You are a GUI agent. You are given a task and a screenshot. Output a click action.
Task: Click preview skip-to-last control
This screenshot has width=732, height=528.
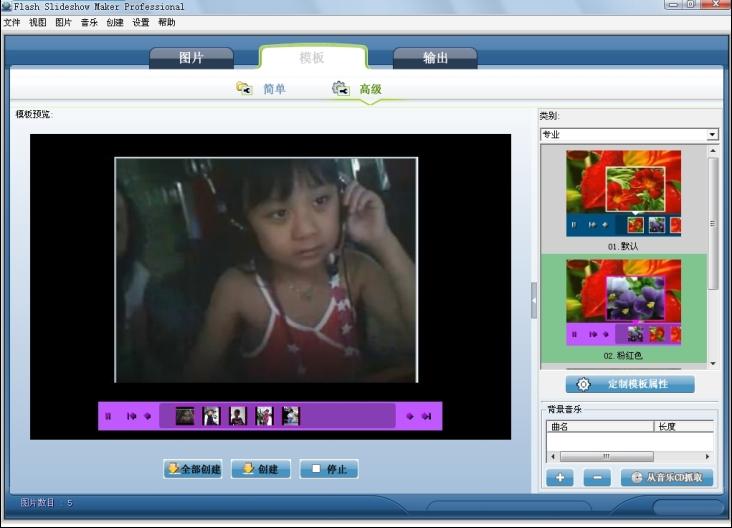point(426,416)
